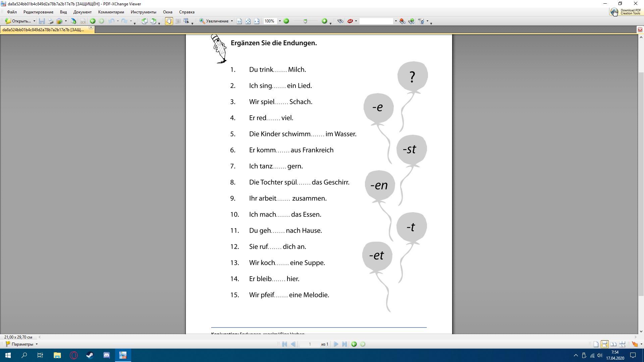Click the zoom out minus button

click(x=286, y=21)
